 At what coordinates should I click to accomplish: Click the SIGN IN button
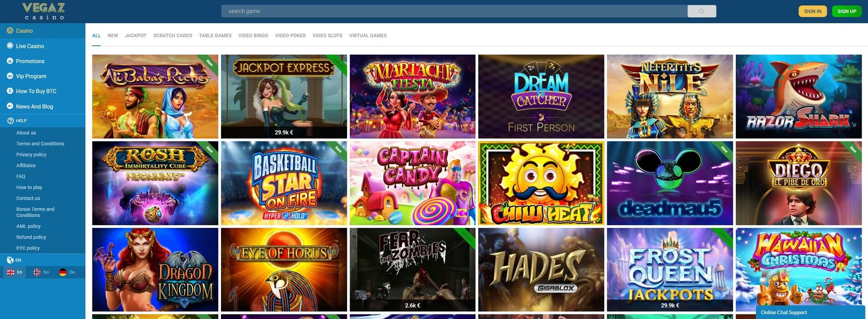(813, 11)
